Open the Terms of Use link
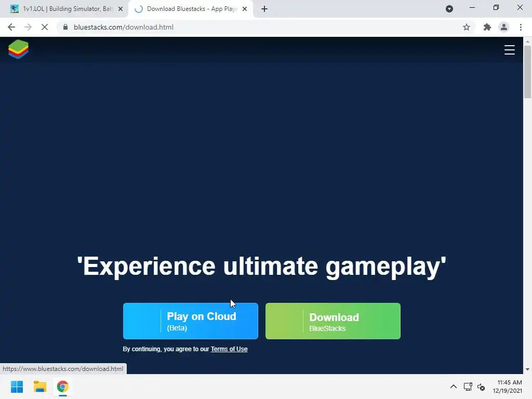Image resolution: width=532 pixels, height=399 pixels. 229,349
